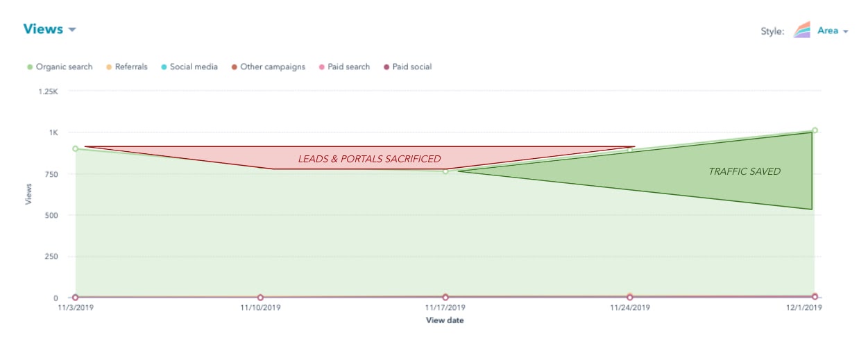
Task: Click the 12/1/2019 Organic search data point
Action: pos(815,130)
